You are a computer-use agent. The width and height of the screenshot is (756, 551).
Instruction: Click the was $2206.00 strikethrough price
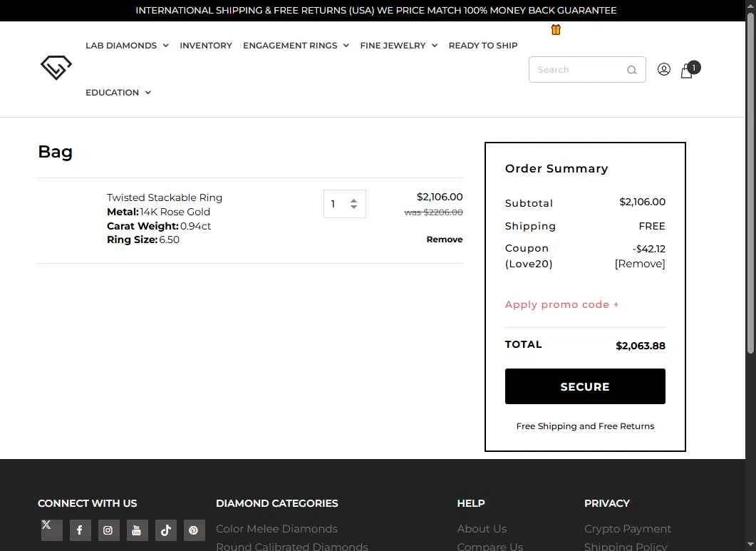pyautogui.click(x=433, y=212)
